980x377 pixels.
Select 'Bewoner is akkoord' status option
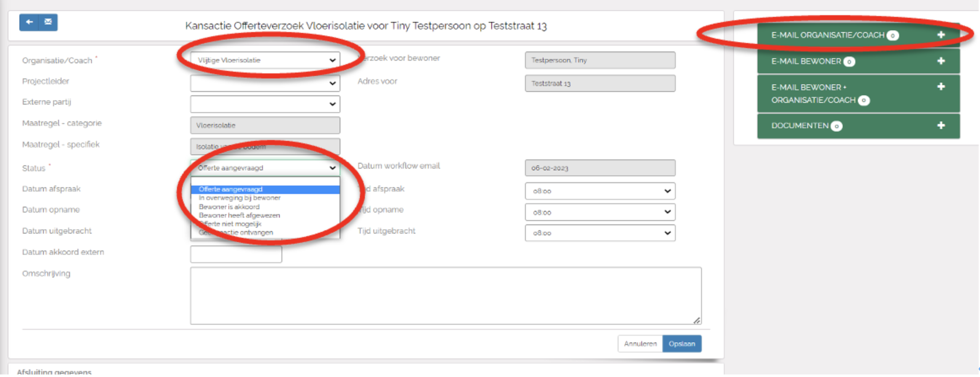[x=229, y=207]
